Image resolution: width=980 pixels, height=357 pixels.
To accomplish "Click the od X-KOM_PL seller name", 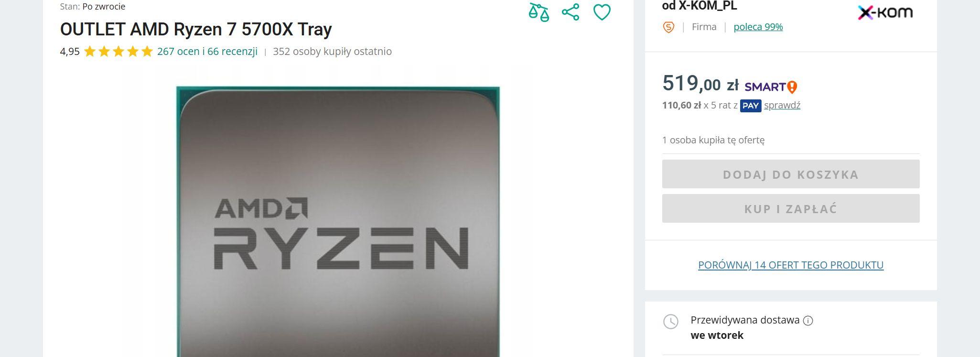I will click(700, 6).
